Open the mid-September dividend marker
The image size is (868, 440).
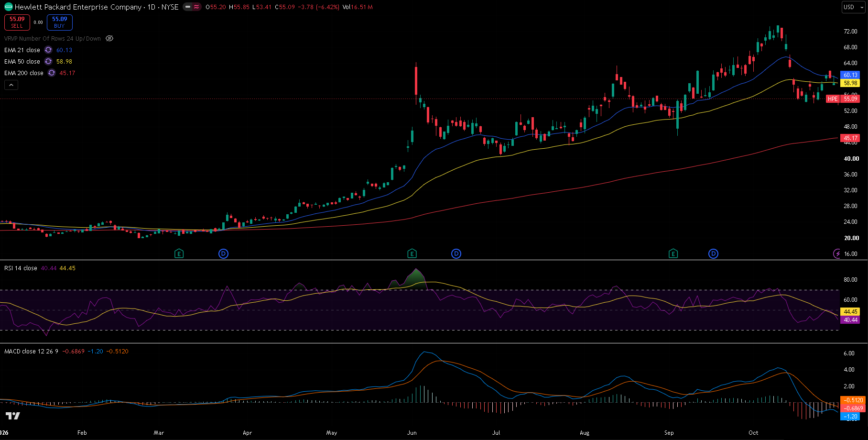tap(713, 253)
